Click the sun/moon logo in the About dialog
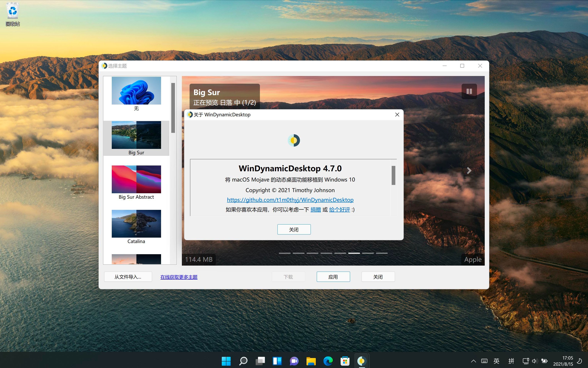Image resolution: width=588 pixels, height=368 pixels. pos(294,140)
